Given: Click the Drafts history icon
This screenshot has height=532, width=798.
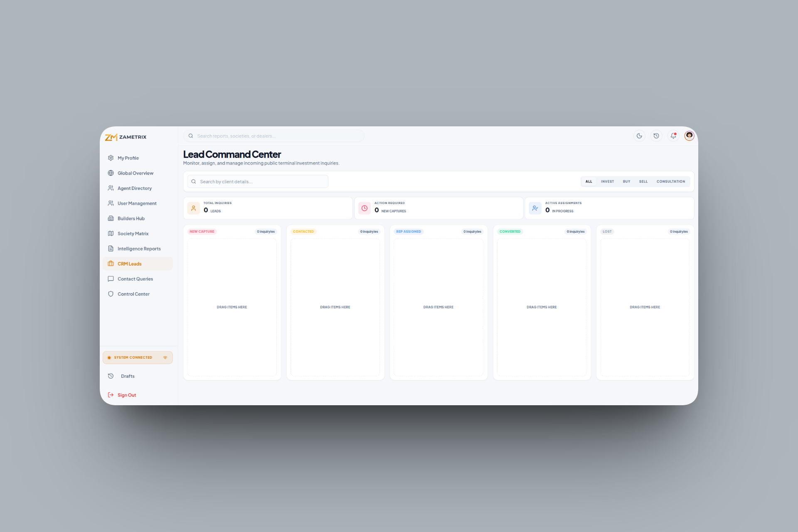Looking at the screenshot, I should coord(111,376).
